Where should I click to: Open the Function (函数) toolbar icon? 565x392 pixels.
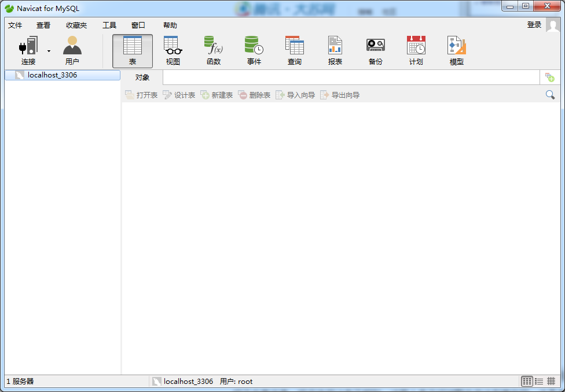click(x=214, y=46)
